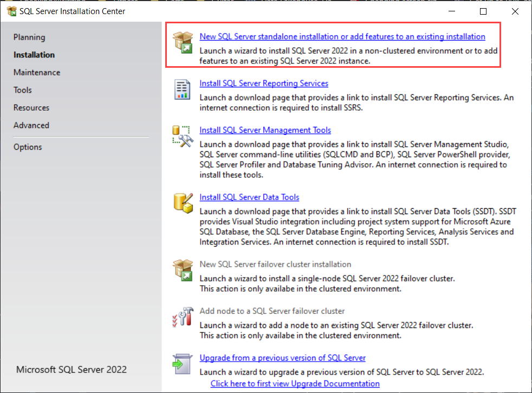The width and height of the screenshot is (532, 393).
Task: Open the Planning section
Action: (x=29, y=37)
